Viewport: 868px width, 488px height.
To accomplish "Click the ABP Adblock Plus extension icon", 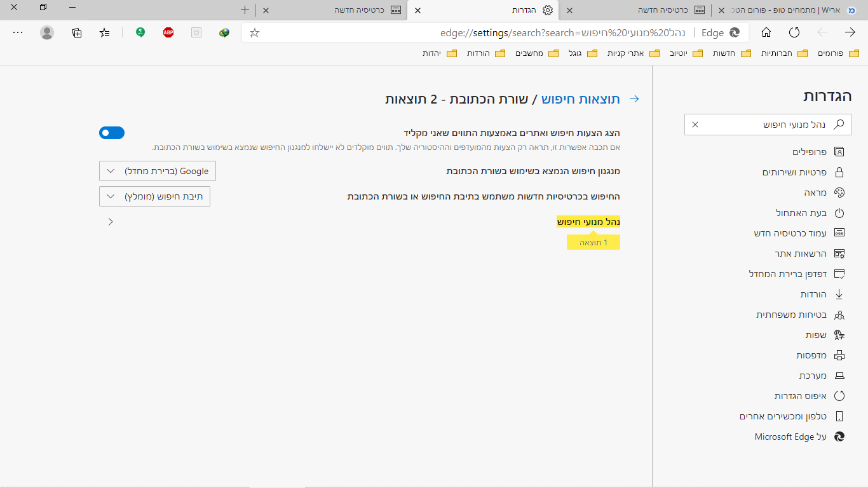I will [x=168, y=32].
